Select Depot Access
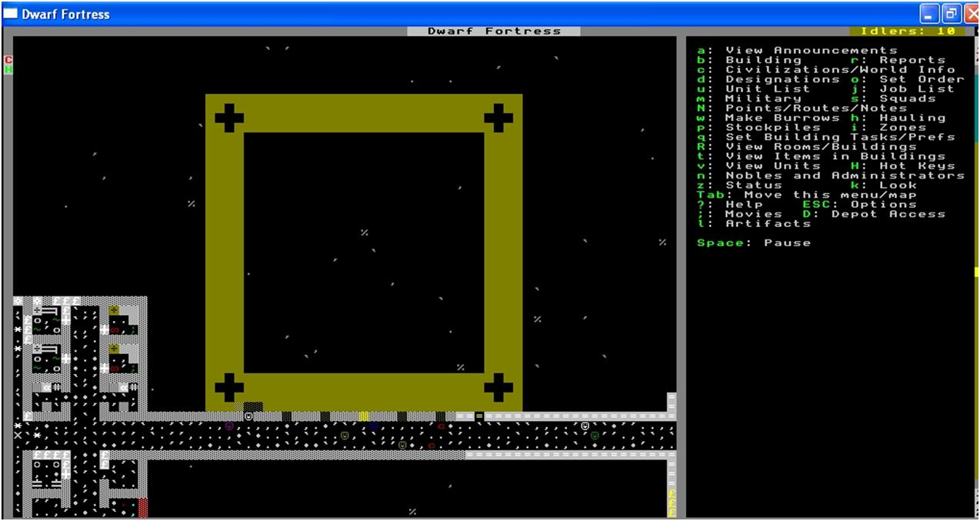The width and height of the screenshot is (980, 521). tap(874, 214)
